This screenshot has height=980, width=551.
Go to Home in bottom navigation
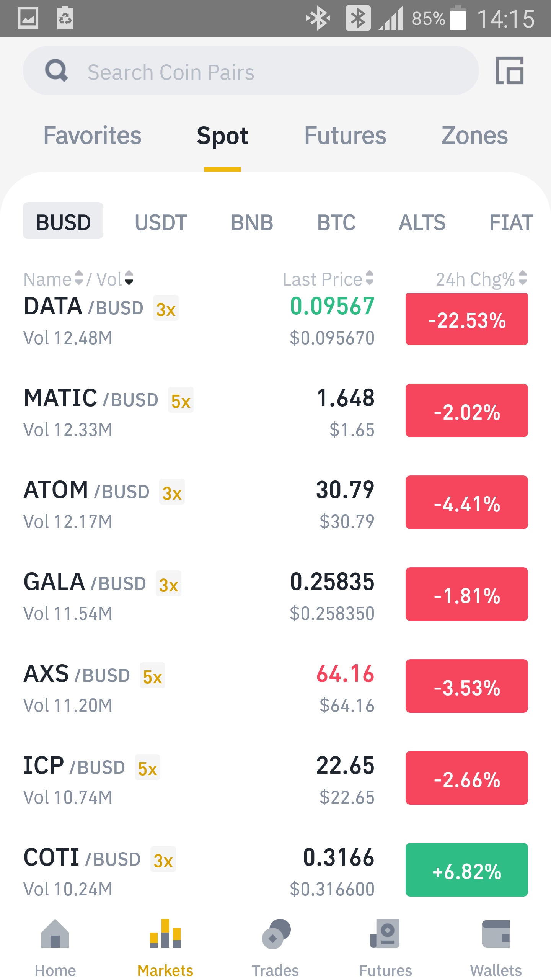click(55, 948)
